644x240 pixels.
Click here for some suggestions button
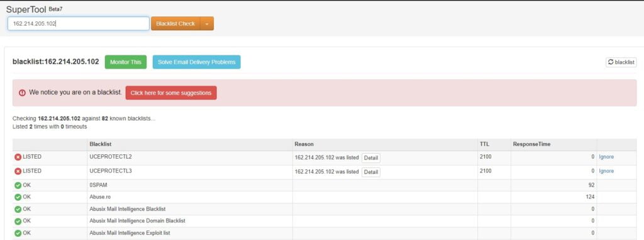[171, 93]
